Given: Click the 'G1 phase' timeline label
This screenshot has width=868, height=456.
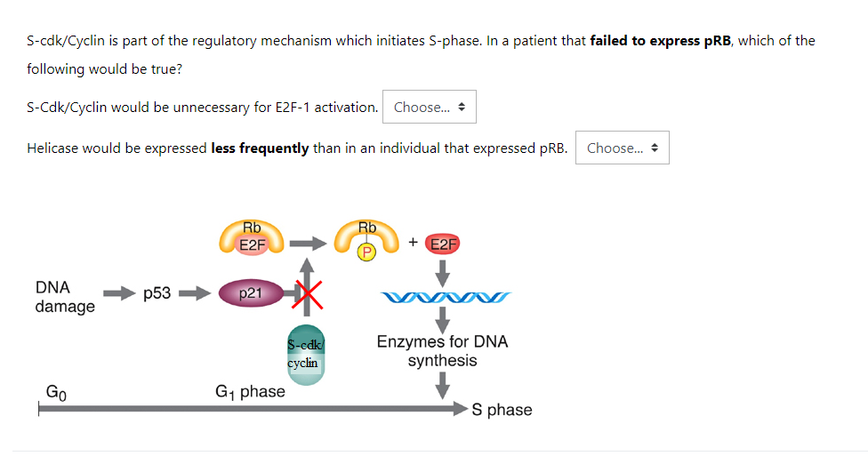Looking at the screenshot, I should (250, 392).
